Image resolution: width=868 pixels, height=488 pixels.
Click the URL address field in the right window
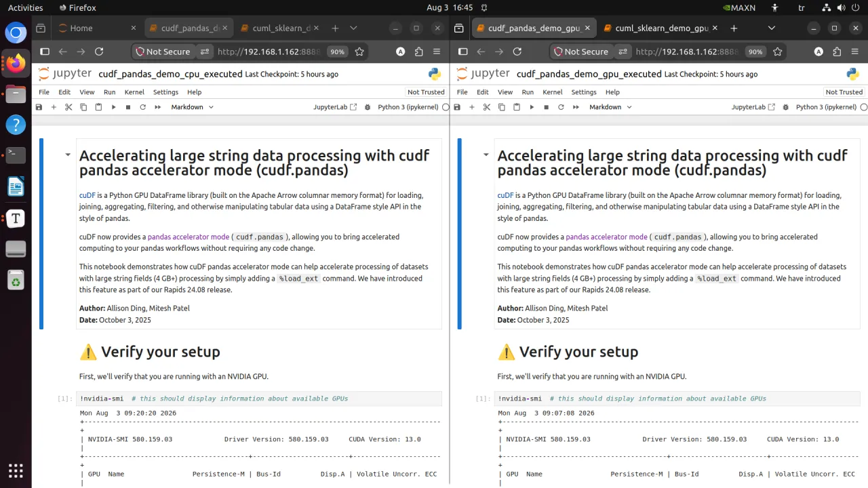point(688,52)
